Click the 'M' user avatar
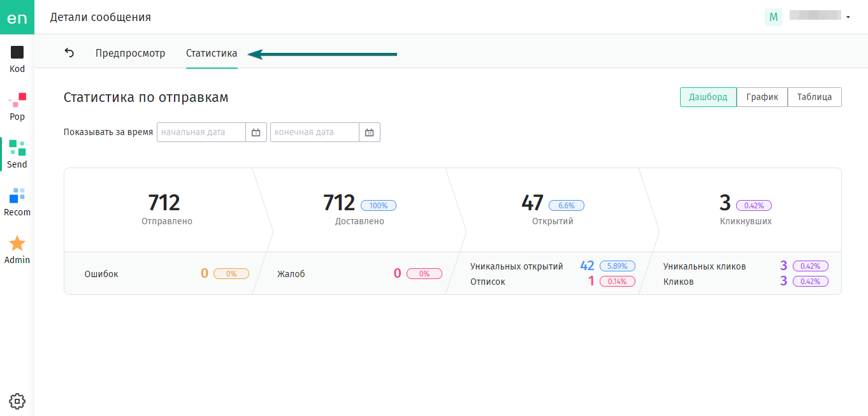868x416 pixels. 774,17
